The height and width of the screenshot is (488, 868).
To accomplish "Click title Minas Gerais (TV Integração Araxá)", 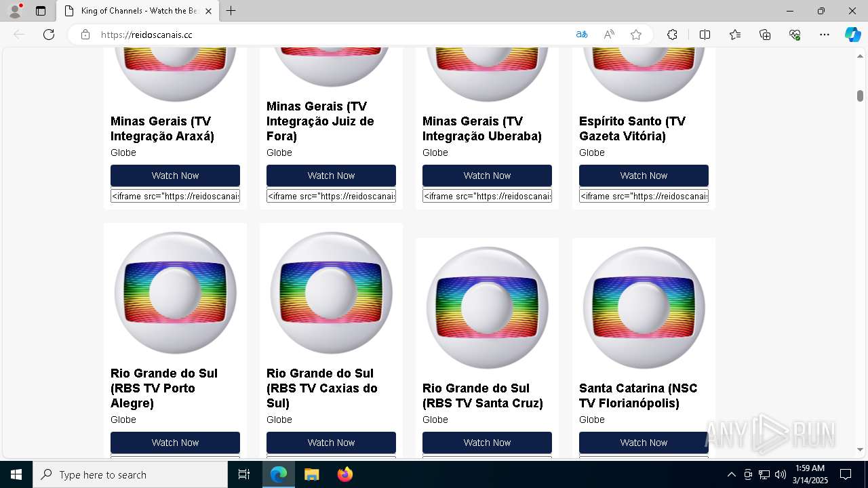I will point(162,129).
